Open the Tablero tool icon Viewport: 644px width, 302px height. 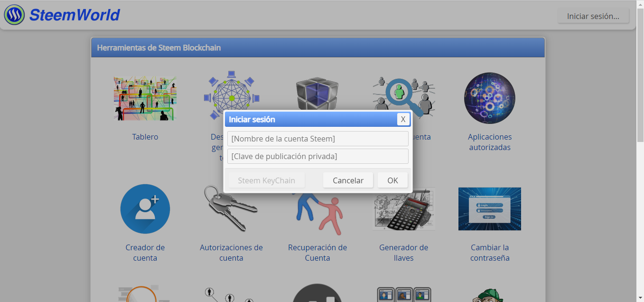pos(145,98)
